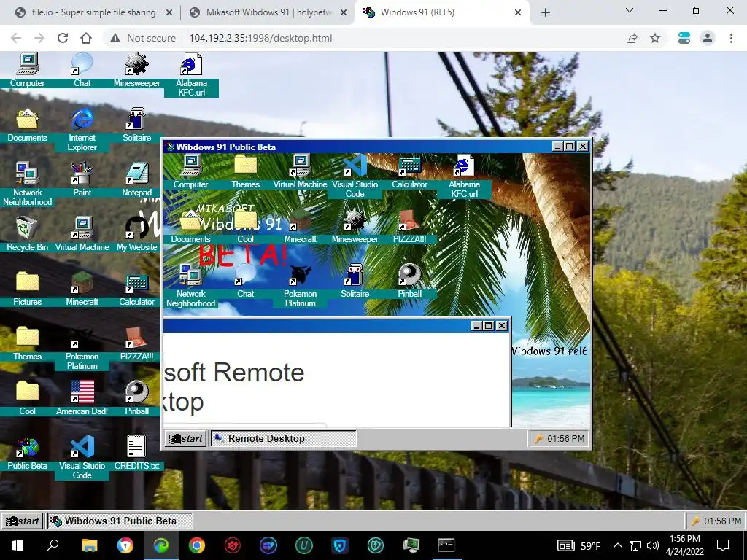This screenshot has width=747, height=560.
Task: Open Virtual Machine inside Public Beta window
Action: [300, 171]
